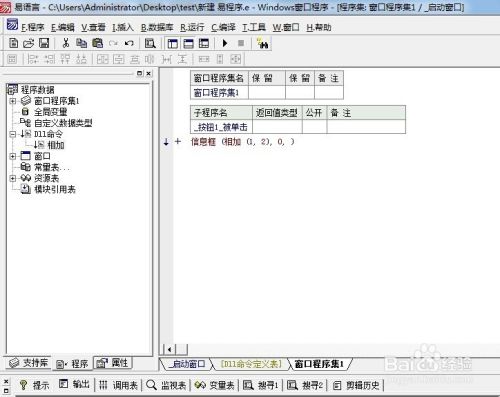This screenshot has width=500, height=397.
Task: Open the 监视表 bottom tab
Action: point(166,385)
